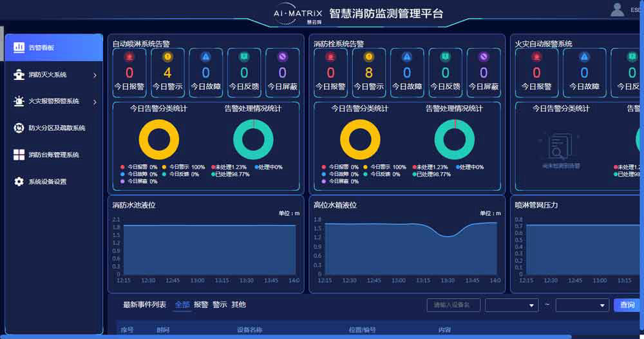
Task: Open the start range dropdown before the tilde
Action: 512,305
